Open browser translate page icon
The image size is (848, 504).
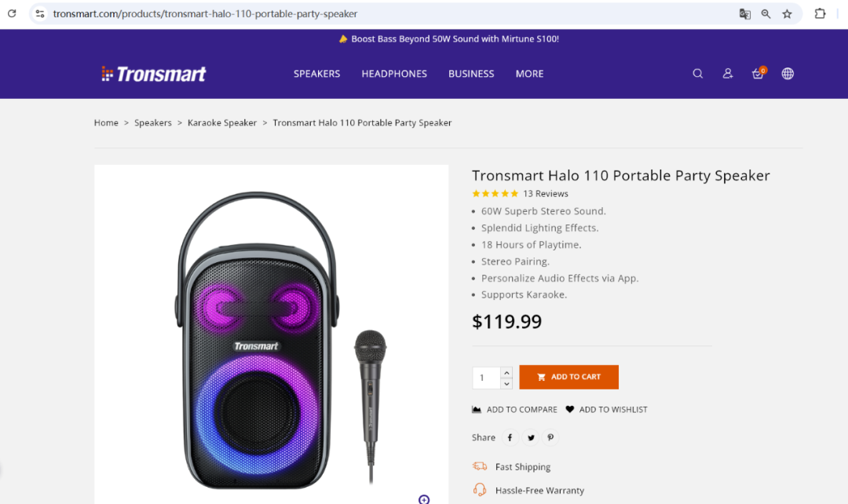pos(744,14)
